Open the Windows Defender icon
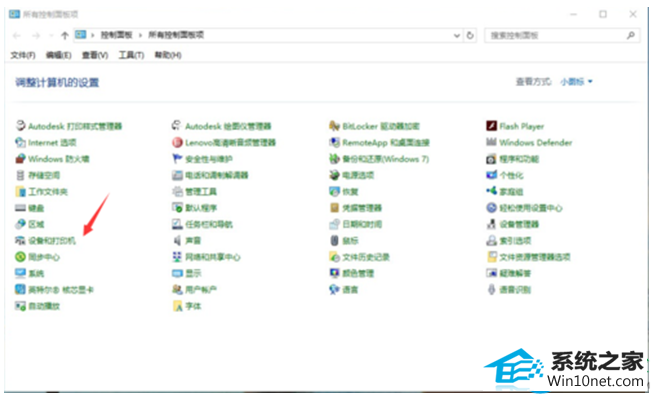 coord(491,142)
